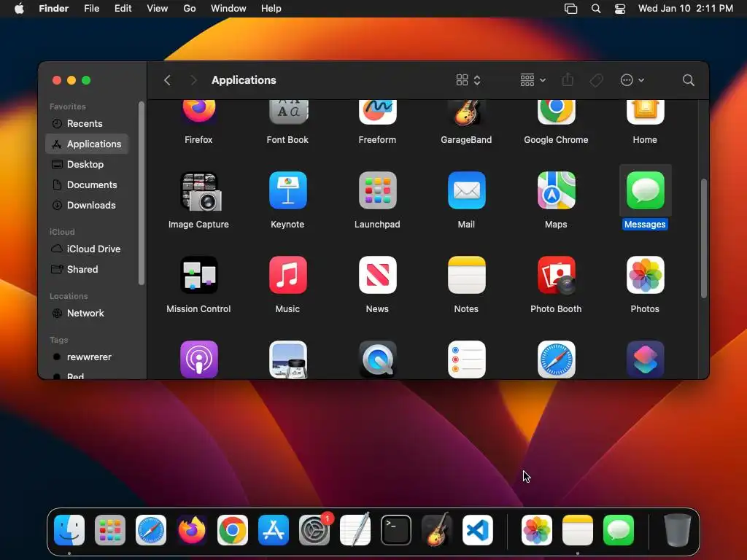Open the Edit menu
The height and width of the screenshot is (560, 747).
[123, 9]
